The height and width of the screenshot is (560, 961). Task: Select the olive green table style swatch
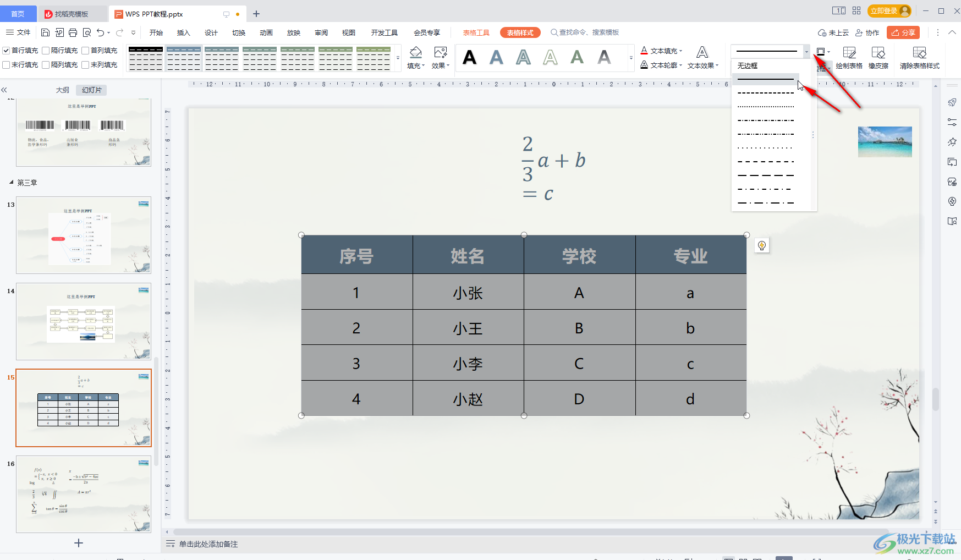point(374,58)
